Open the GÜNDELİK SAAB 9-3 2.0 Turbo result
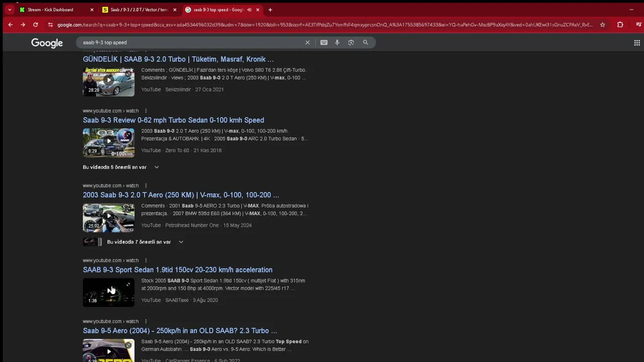This screenshot has height=362, width=644. pyautogui.click(x=178, y=59)
